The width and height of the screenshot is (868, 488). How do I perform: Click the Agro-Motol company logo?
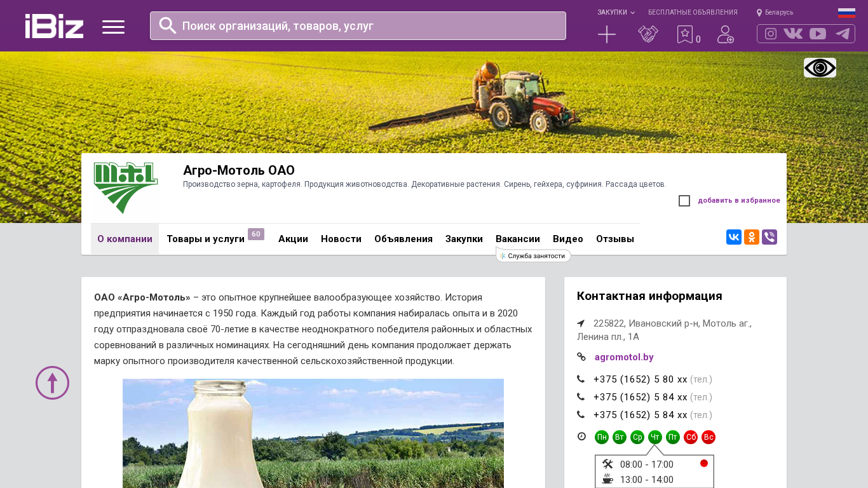click(125, 188)
